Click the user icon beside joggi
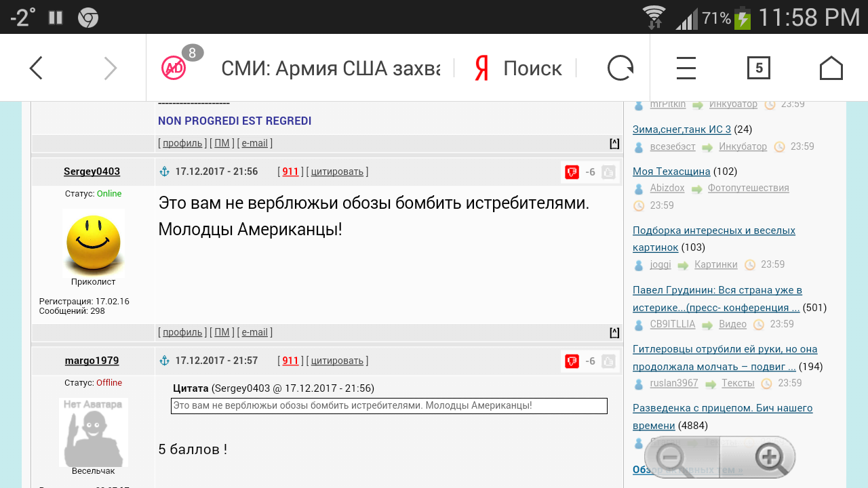 click(638, 265)
